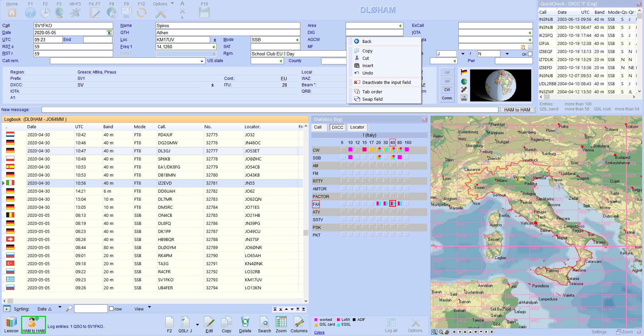Click the Call statistics tab button
This screenshot has height=336, width=644.
pos(318,127)
